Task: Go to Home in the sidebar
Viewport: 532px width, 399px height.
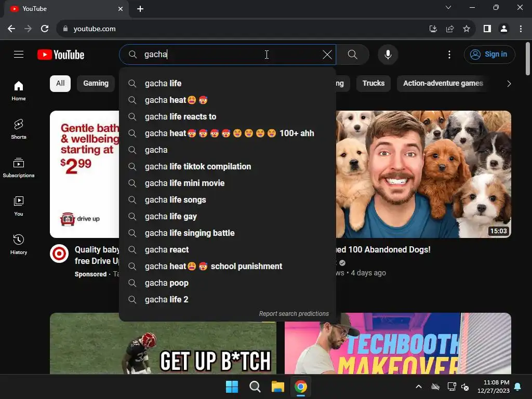Action: click(19, 91)
